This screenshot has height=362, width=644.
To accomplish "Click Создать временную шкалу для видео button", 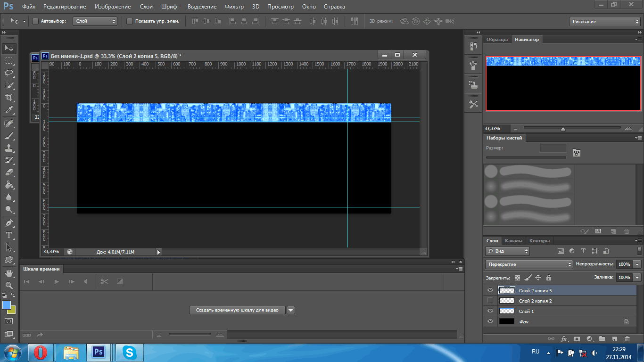I will [x=238, y=310].
